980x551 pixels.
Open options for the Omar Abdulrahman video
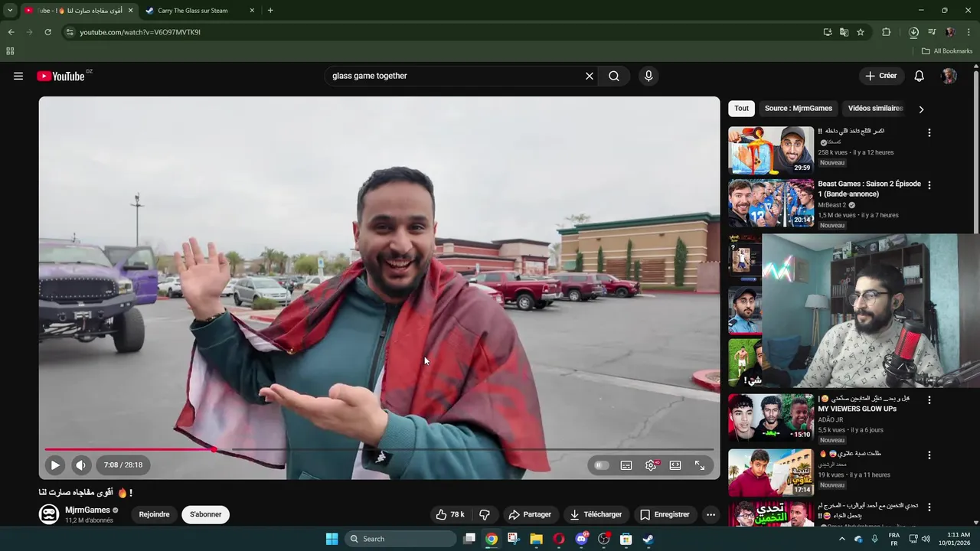929,507
